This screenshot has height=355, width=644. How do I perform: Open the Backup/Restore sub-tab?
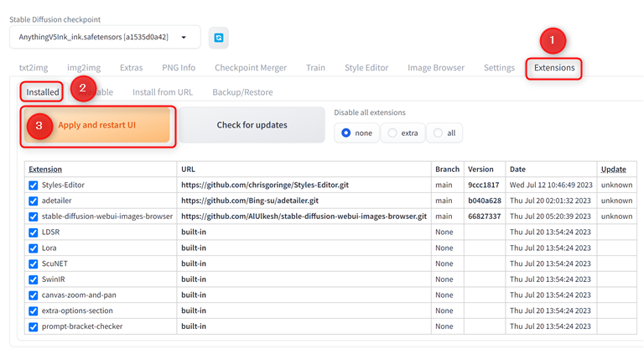[x=242, y=92]
